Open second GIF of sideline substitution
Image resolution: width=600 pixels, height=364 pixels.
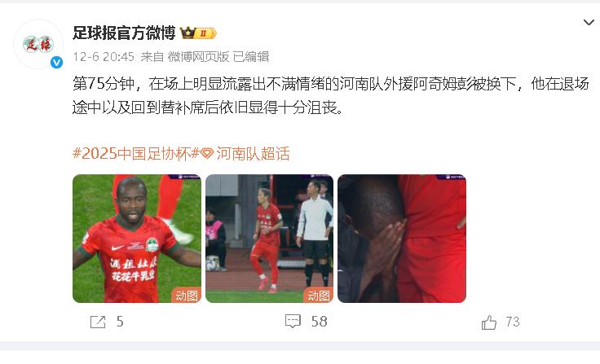tap(269, 239)
